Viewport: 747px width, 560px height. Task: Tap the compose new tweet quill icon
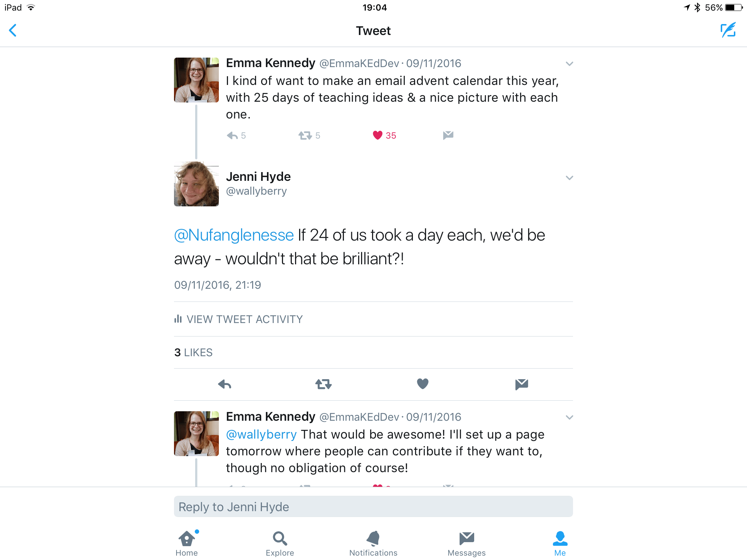(x=728, y=30)
